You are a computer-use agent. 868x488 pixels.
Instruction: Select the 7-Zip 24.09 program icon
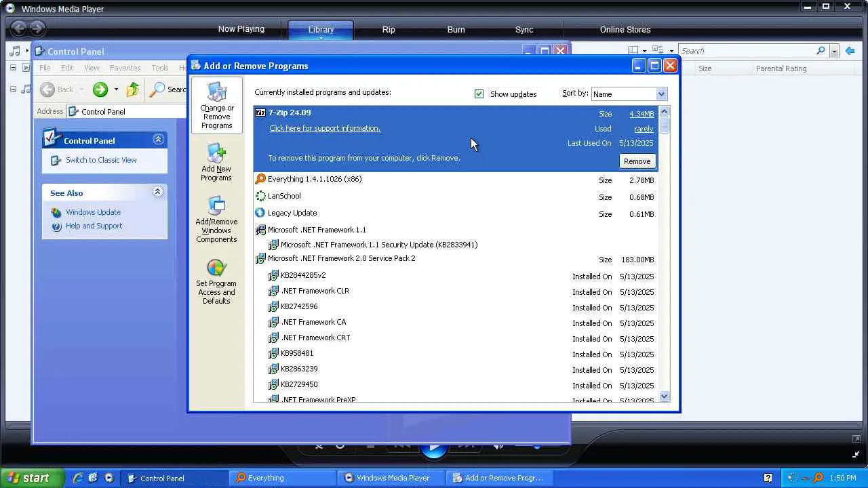coord(260,113)
